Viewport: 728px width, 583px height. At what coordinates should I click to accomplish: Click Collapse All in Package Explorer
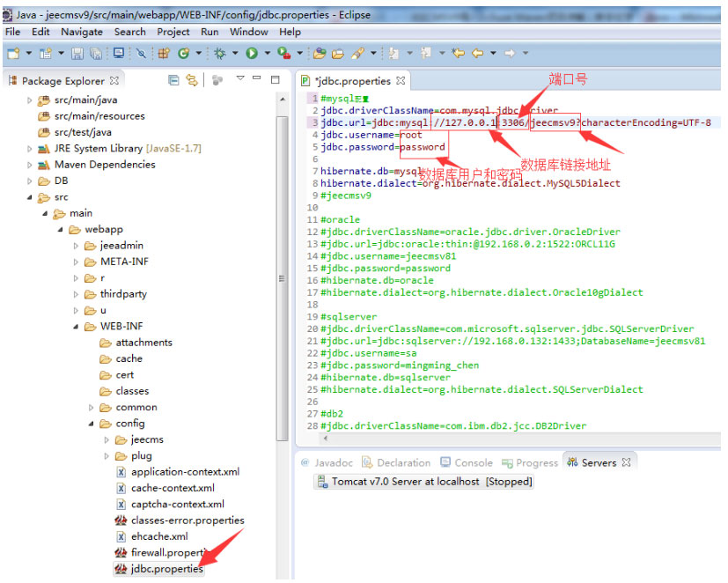pos(173,80)
